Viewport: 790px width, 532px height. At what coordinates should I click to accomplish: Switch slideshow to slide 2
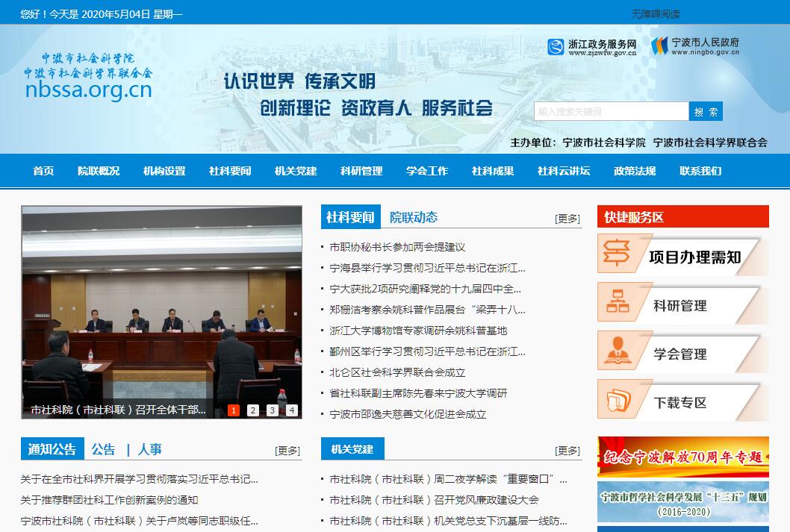(253, 410)
